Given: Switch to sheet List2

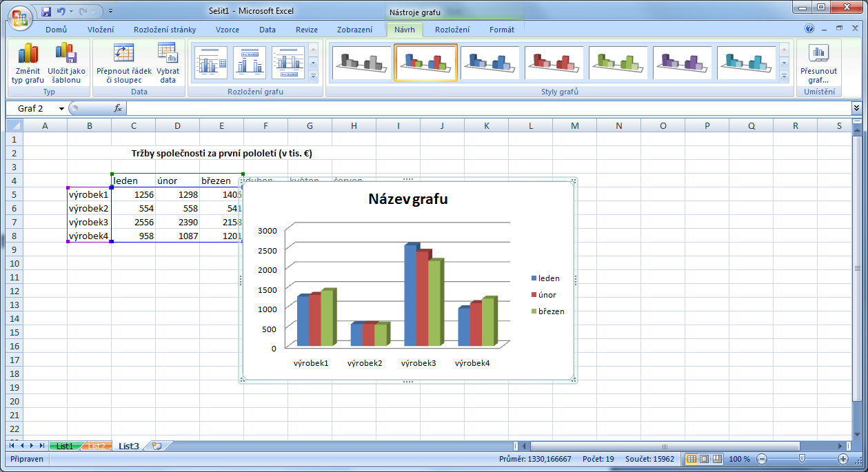Looking at the screenshot, I should tap(96, 446).
